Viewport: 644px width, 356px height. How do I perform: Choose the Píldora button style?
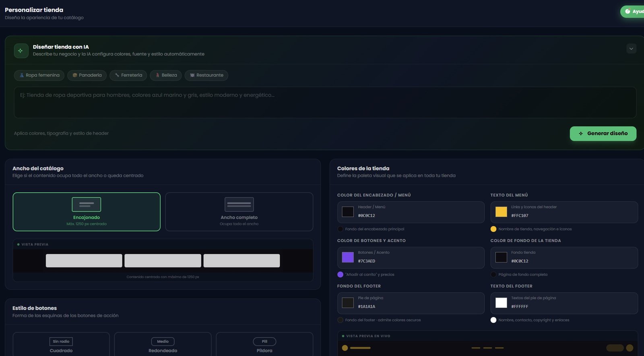(264, 344)
